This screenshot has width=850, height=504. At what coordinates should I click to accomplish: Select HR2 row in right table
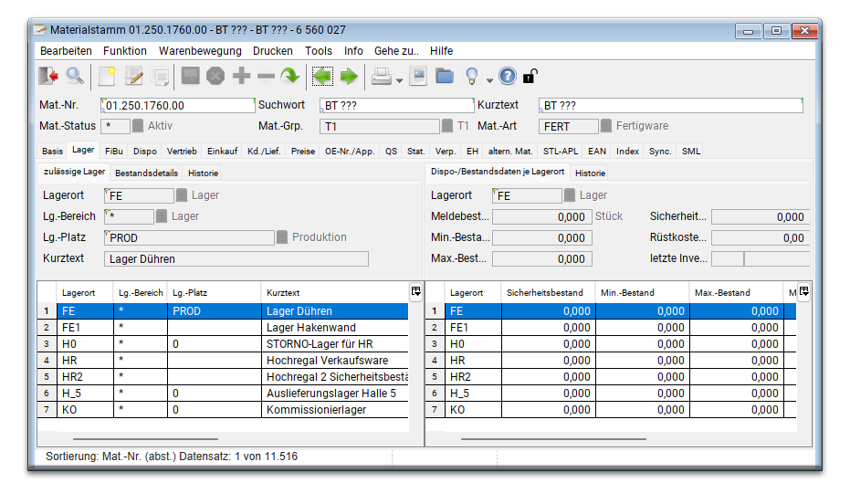coord(611,377)
